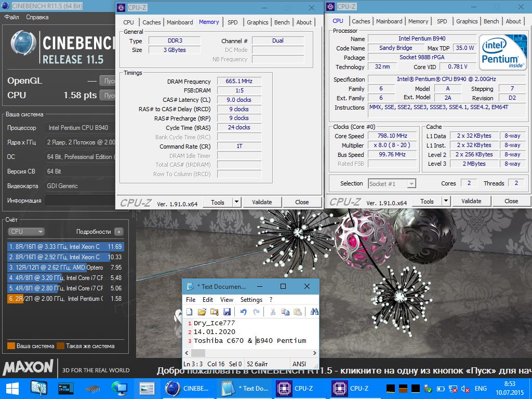532x399 pixels.
Task: Click the greyed Redo arrow icon
Action: pyautogui.click(x=256, y=312)
